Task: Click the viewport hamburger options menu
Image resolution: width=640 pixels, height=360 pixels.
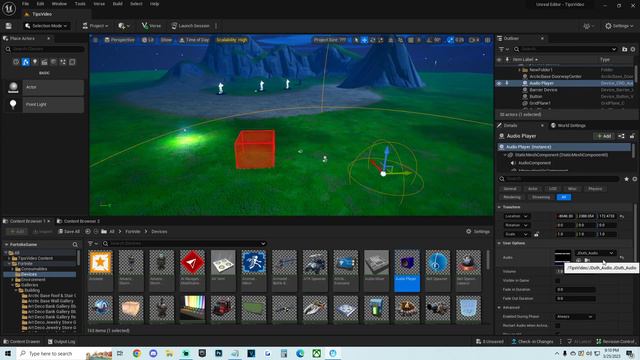Action: point(96,40)
